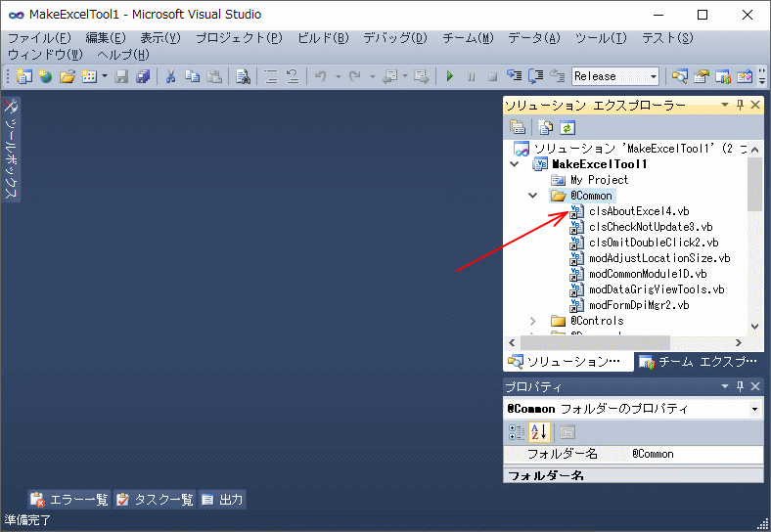
Task: Click the Stop Debugging square icon
Action: [493, 76]
